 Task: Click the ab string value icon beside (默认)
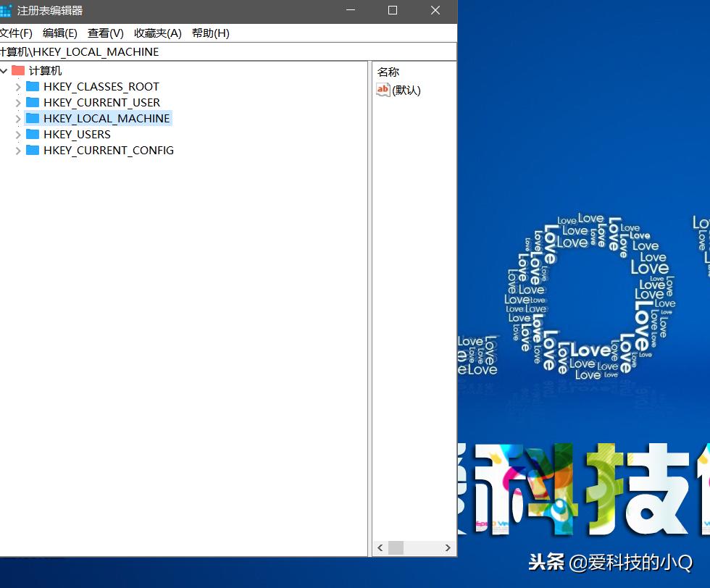(x=383, y=90)
